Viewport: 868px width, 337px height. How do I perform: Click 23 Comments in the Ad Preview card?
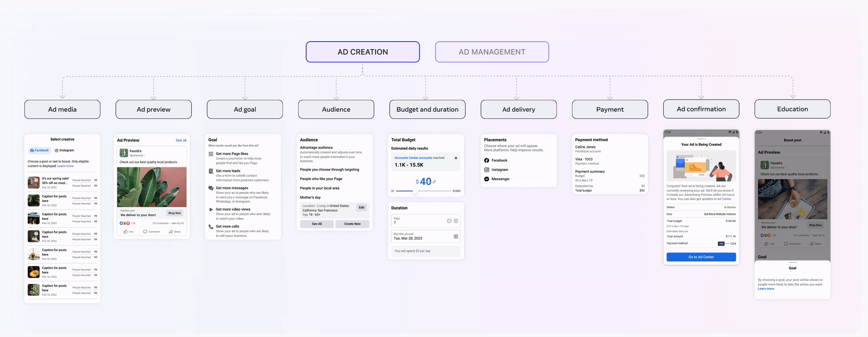pos(160,223)
